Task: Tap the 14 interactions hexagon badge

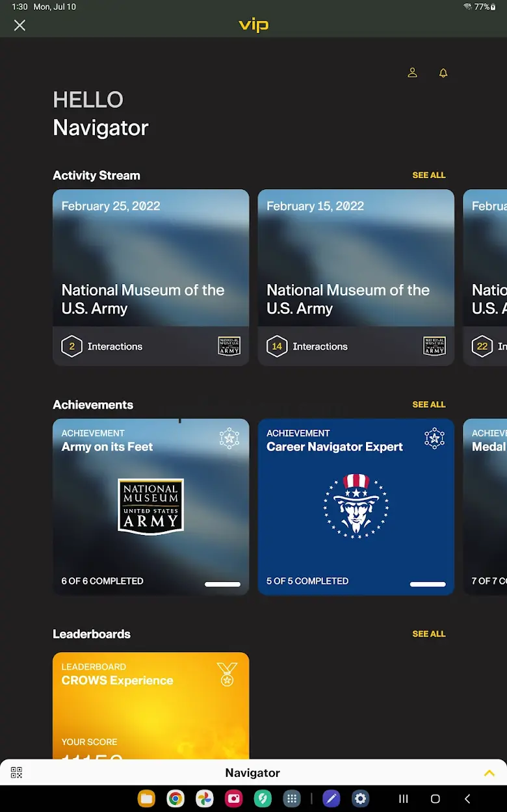Action: click(277, 347)
